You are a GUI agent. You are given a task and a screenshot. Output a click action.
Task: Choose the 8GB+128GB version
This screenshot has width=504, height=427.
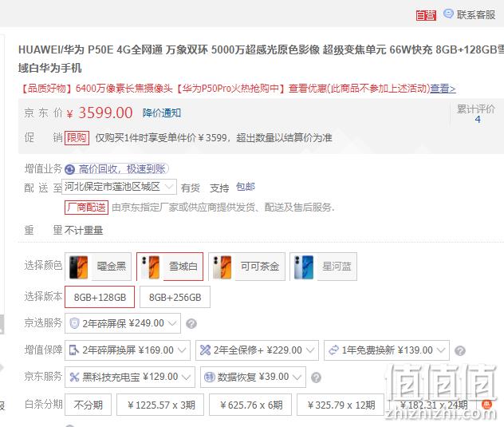(x=100, y=297)
